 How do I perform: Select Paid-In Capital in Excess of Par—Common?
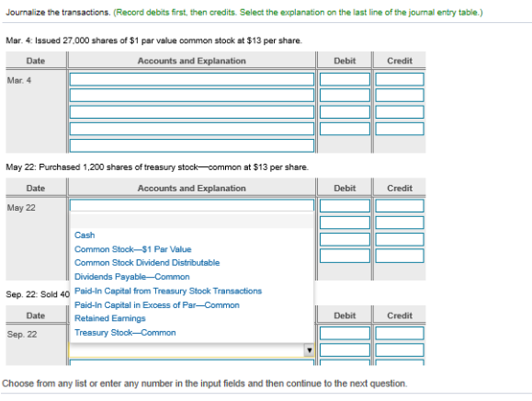[157, 305]
